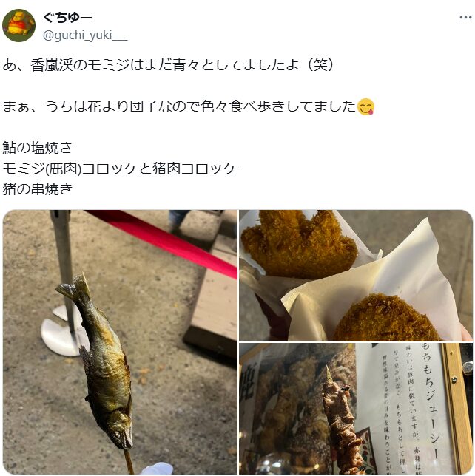Click the 鮎の塩焼き text line
The width and height of the screenshot is (475, 476).
(x=38, y=148)
